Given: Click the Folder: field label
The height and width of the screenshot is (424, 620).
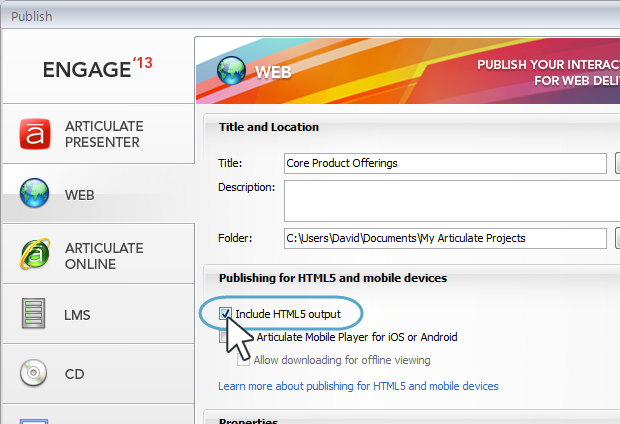Looking at the screenshot, I should click(x=235, y=238).
